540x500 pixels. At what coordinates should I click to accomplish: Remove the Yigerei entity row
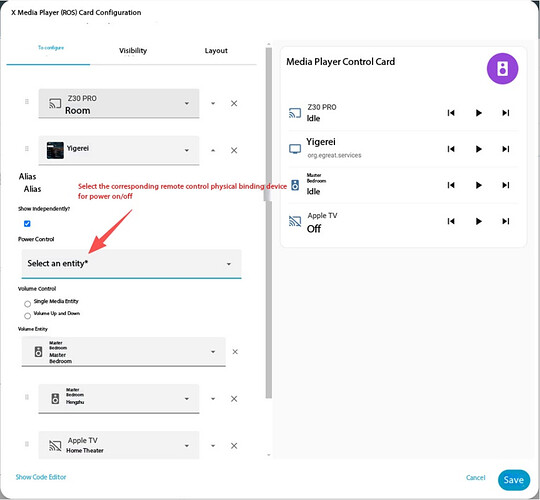point(234,150)
